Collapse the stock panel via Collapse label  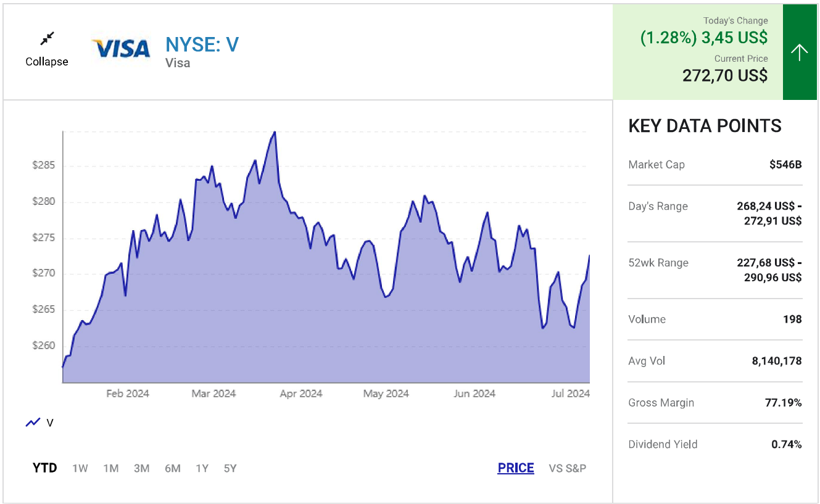[47, 62]
